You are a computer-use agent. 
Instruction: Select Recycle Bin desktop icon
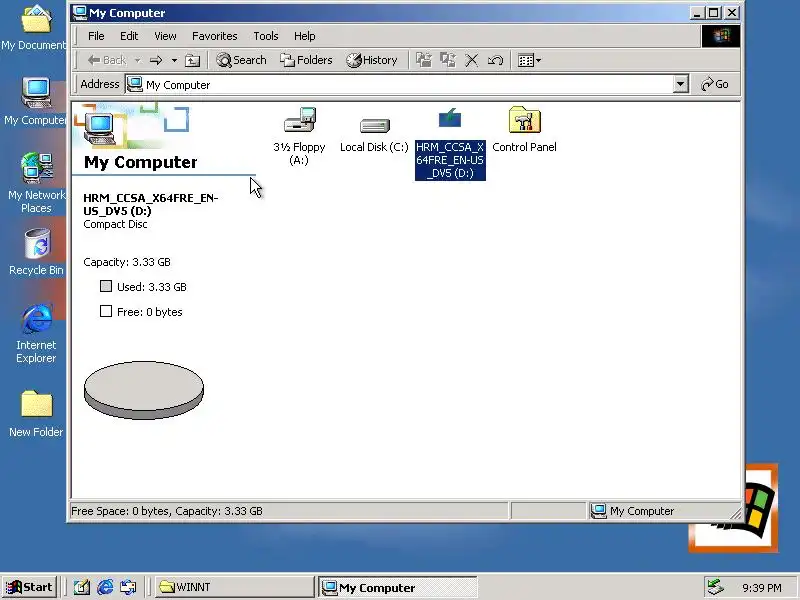36,252
